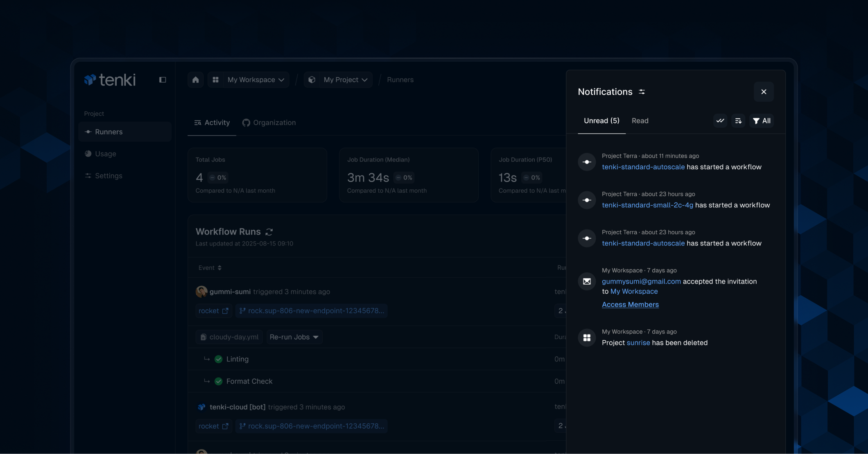Change notification sort order
This screenshot has width=868, height=454.
pyautogui.click(x=738, y=121)
